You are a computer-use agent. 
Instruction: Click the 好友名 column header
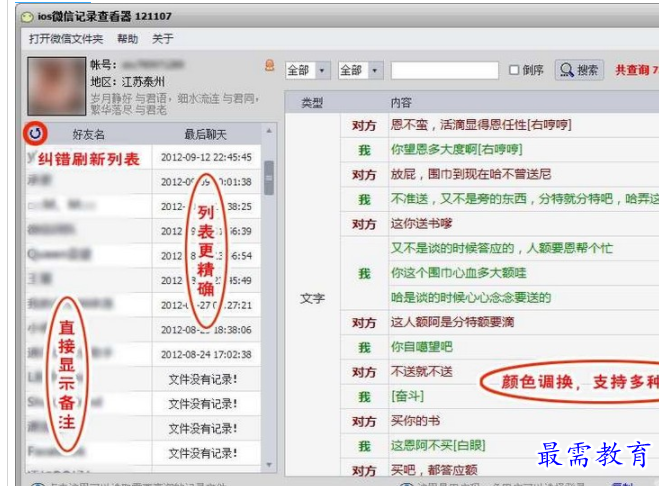click(88, 135)
